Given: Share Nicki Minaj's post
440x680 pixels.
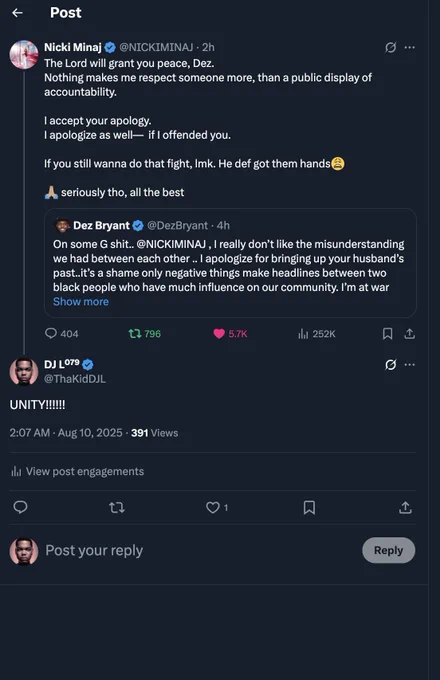Looking at the screenshot, I should point(410,333).
